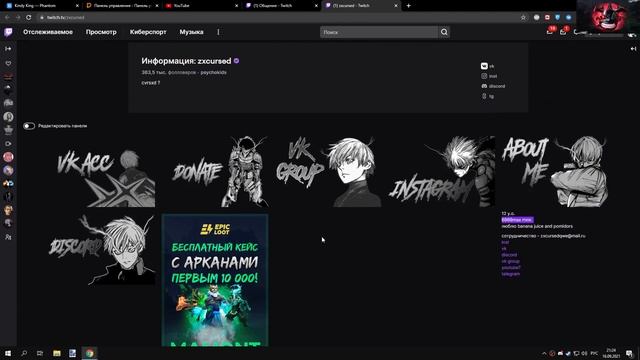Click the volume icon in system tray

pos(584,353)
